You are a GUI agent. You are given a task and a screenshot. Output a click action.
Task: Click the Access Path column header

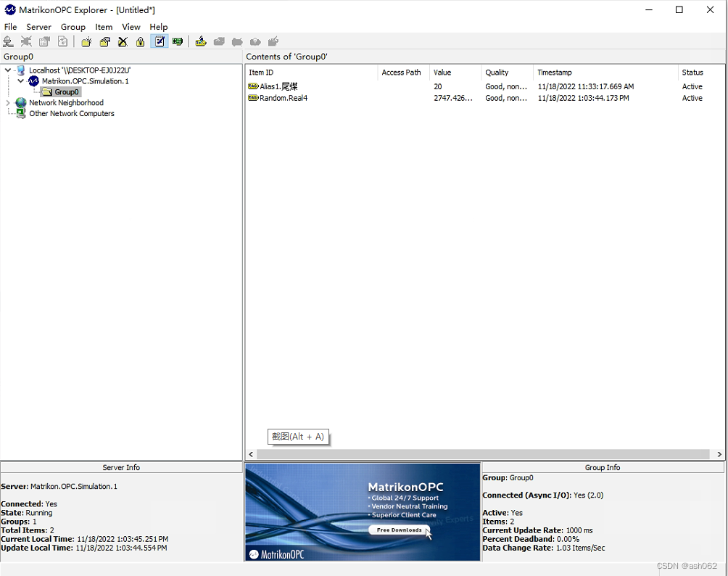click(x=403, y=73)
